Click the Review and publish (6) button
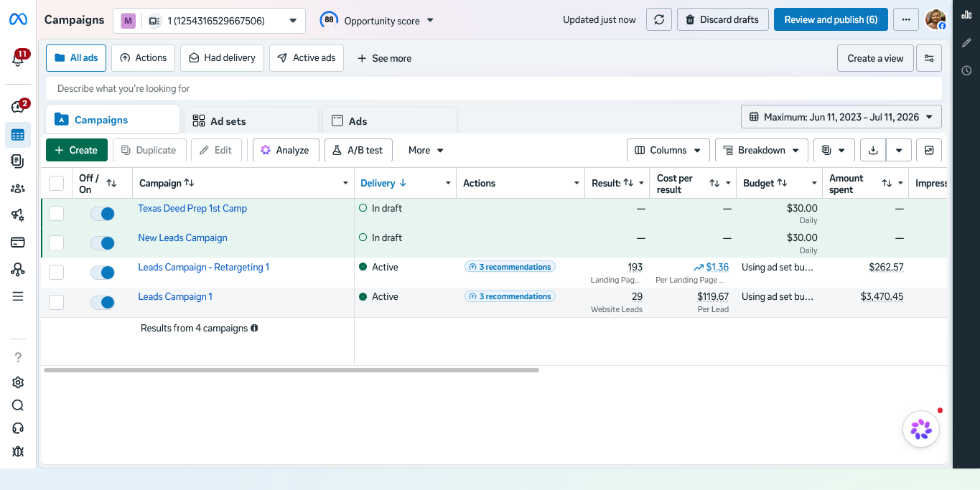The height and width of the screenshot is (490, 980). tap(831, 19)
